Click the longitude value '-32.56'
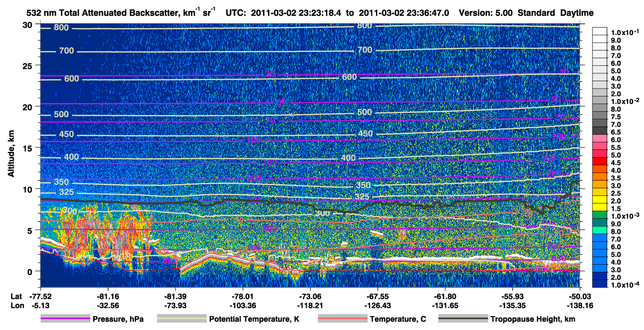Viewport: 644px width, 330px height. 107,305
